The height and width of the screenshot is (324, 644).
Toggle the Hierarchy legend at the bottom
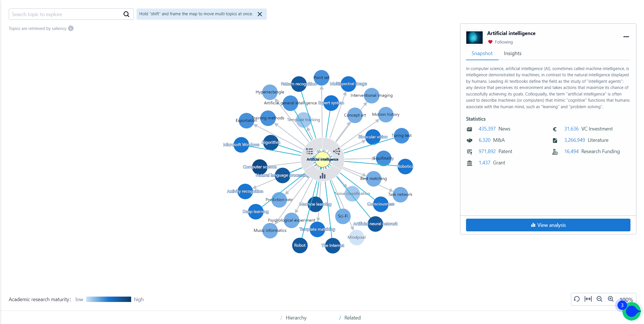[x=296, y=318]
